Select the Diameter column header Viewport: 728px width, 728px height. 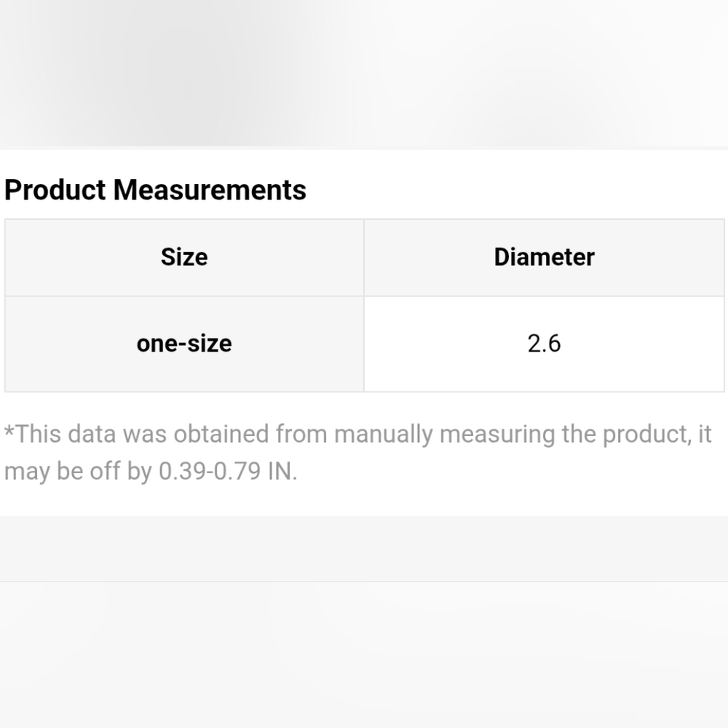click(x=544, y=257)
